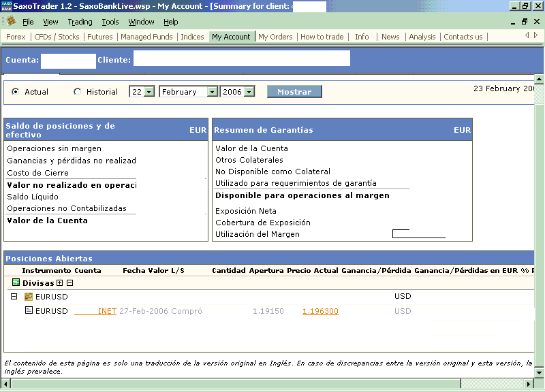
Task: Click the Saldo Líquido row
Action: coord(33,197)
